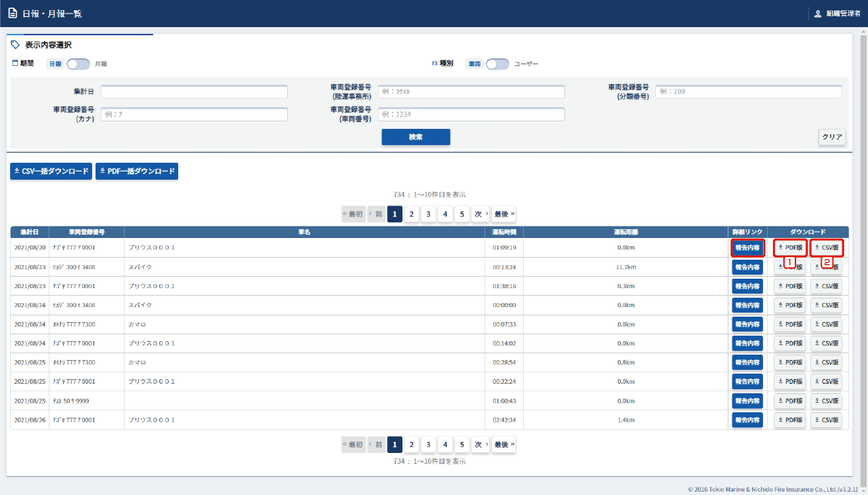Click 次 in the bottom pagination
Viewport: 868px width, 495px height.
(480, 445)
